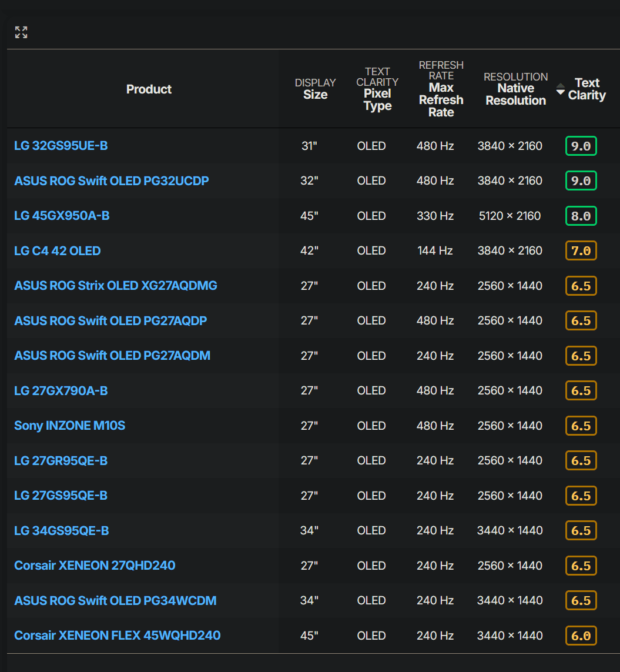
Task: Select 480 Hz in ASUS PG27AQDP row
Action: coord(435,320)
